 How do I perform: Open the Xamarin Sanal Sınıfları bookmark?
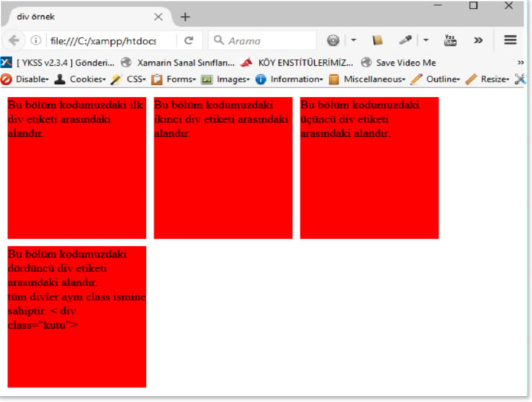pyautogui.click(x=178, y=63)
